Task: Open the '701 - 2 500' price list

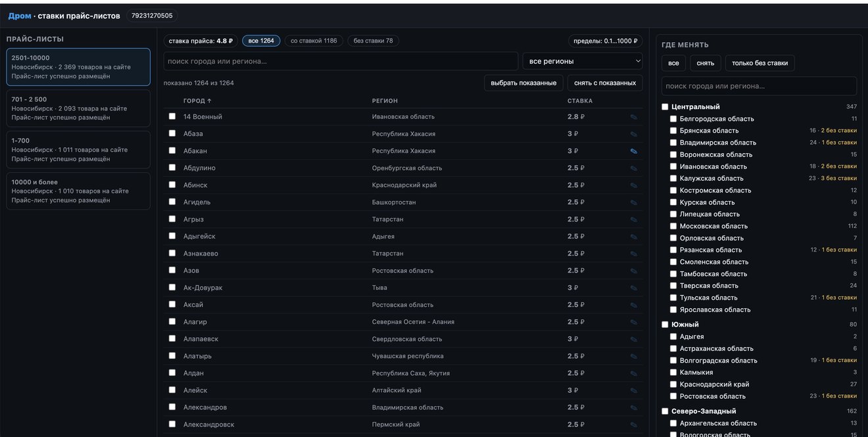Action: click(78, 108)
